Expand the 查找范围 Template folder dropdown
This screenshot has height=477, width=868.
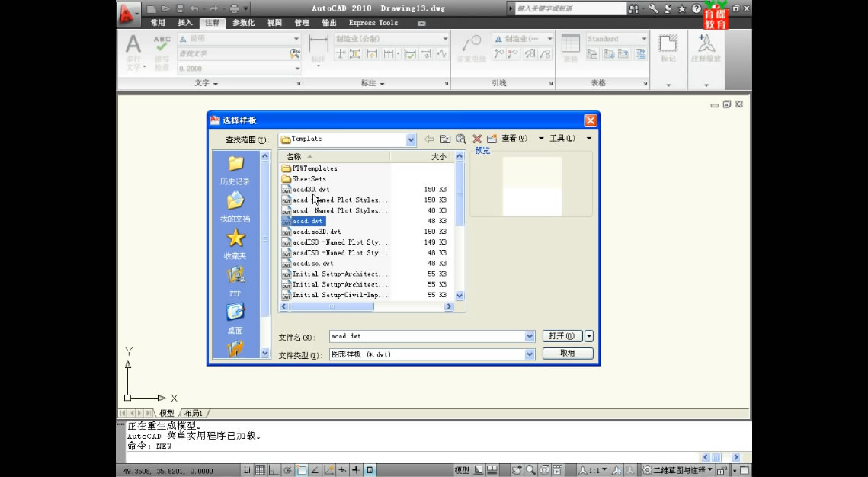pos(411,140)
